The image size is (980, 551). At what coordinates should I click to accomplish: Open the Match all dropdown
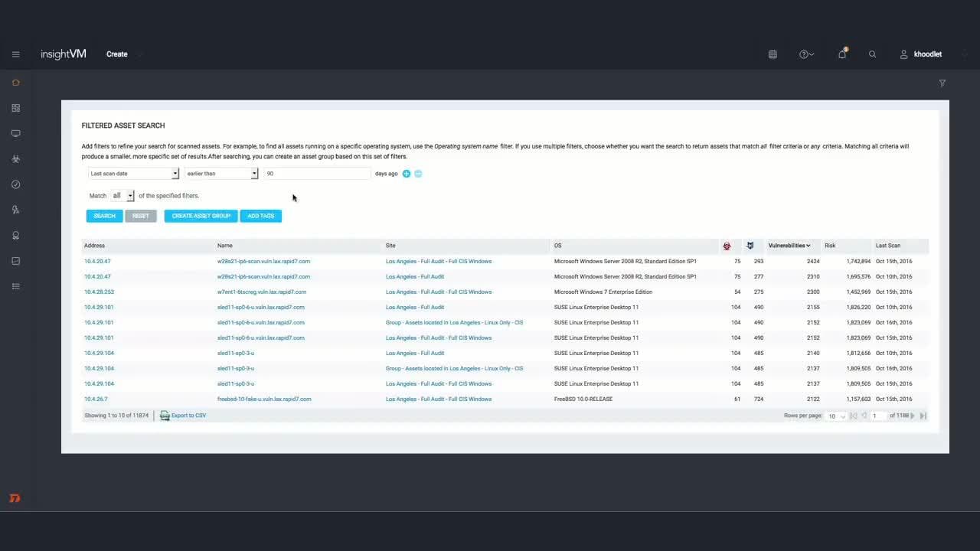click(122, 196)
